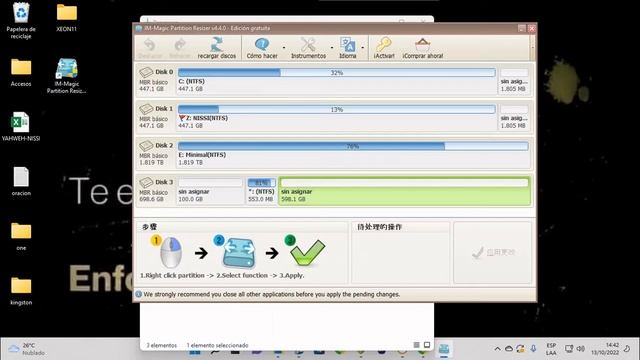Viewport: 640px width, 360px height.
Task: Click the IM-Magic taskbar app icon
Action: click(444, 349)
